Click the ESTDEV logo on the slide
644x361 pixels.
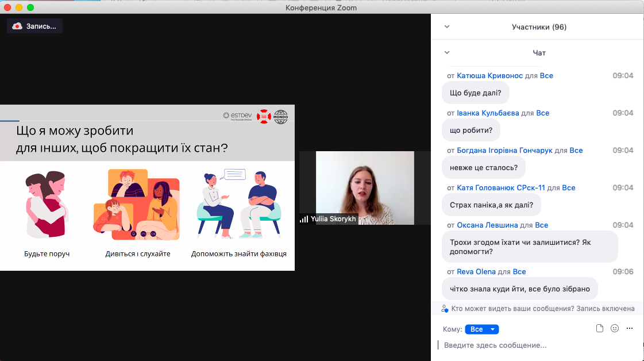(x=237, y=116)
